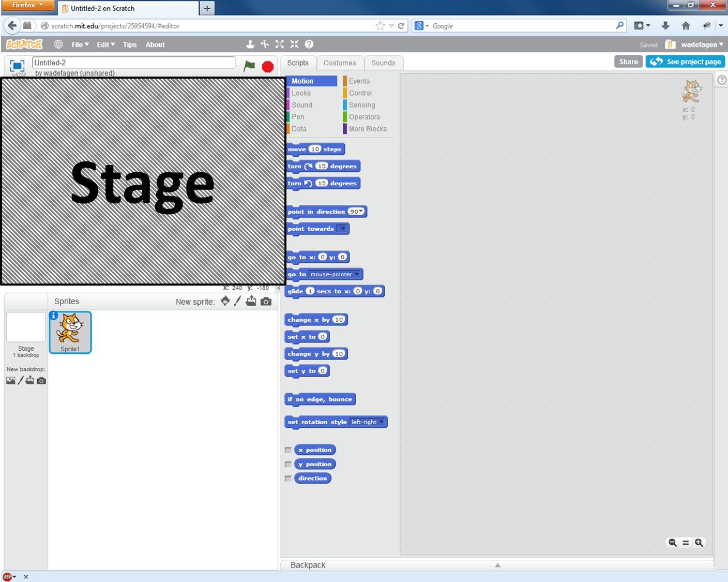Viewport: 728px width, 582px height.
Task: Check the y position reporter box
Action: (x=288, y=464)
